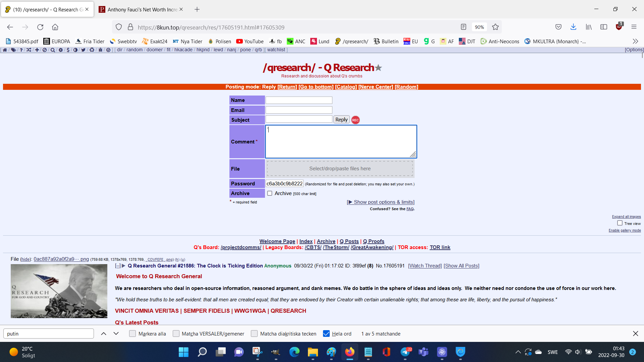Click the Reply button
The height and width of the screenshot is (362, 644).
pos(341,120)
